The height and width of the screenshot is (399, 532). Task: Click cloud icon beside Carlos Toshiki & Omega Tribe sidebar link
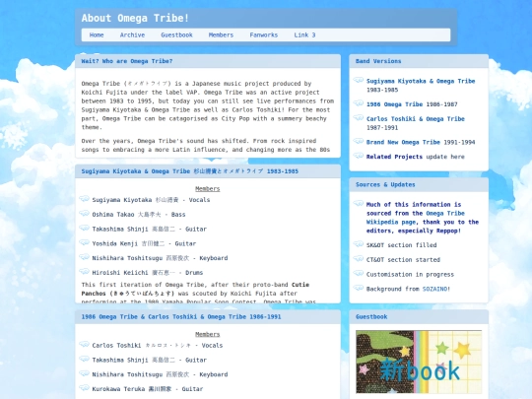tap(359, 118)
